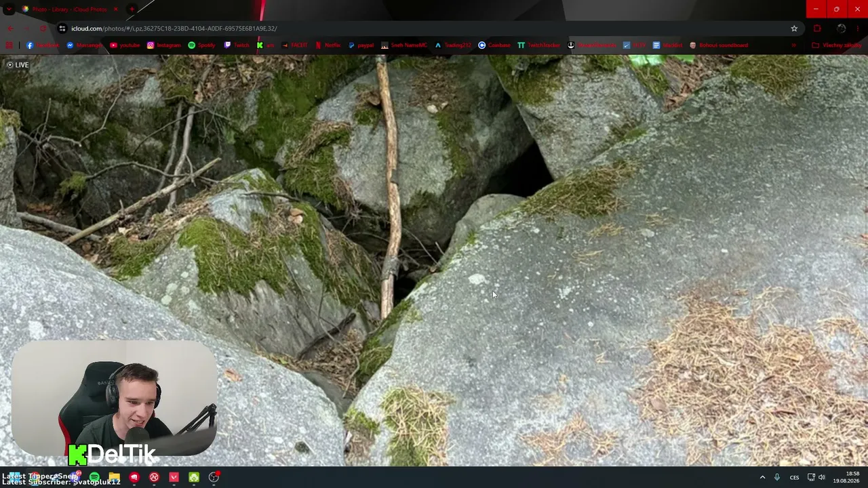The width and height of the screenshot is (868, 488).
Task: Open the Coinbase bookmark
Action: point(494,45)
